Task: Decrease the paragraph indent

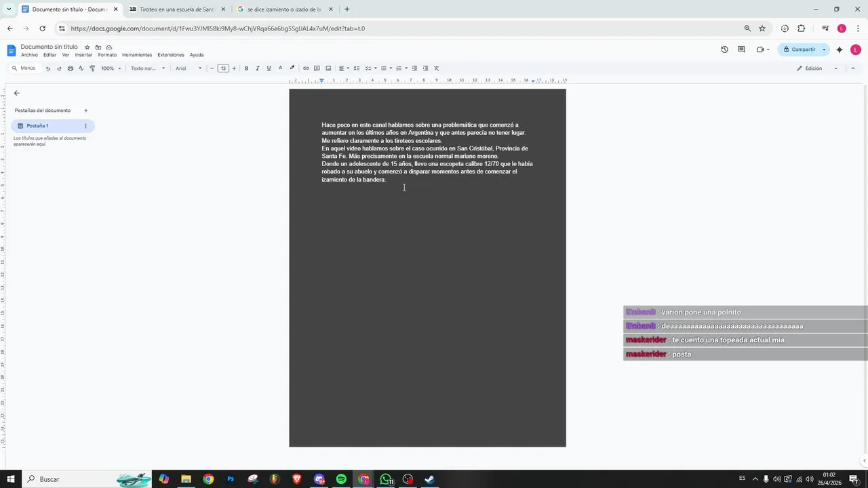Action: pos(414,68)
